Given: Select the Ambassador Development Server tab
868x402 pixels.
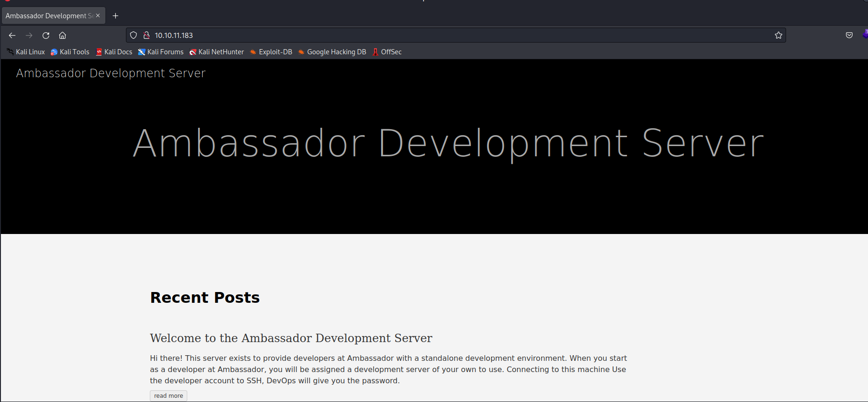Looking at the screenshot, I should [53, 15].
